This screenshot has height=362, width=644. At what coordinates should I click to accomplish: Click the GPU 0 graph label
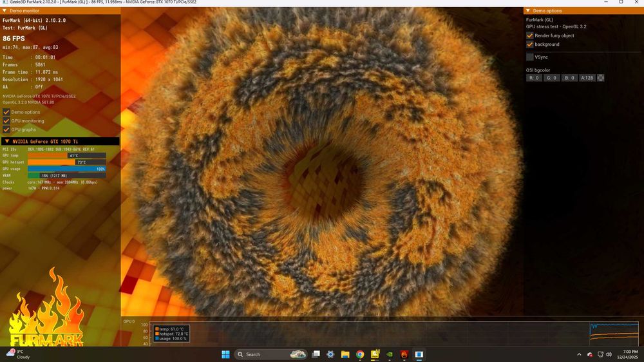click(x=129, y=321)
